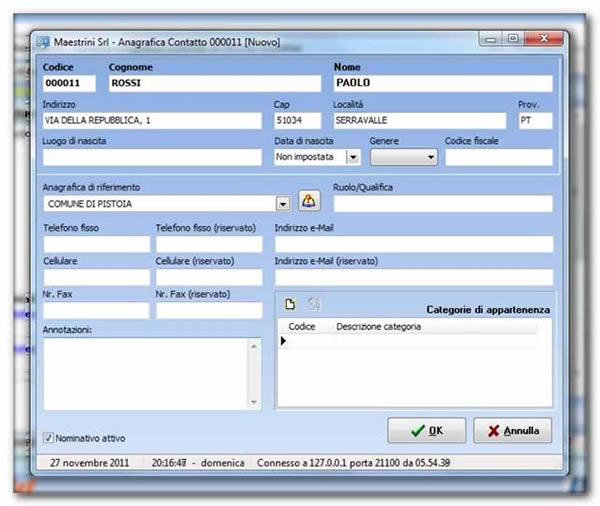Click the Codice column header

(302, 326)
